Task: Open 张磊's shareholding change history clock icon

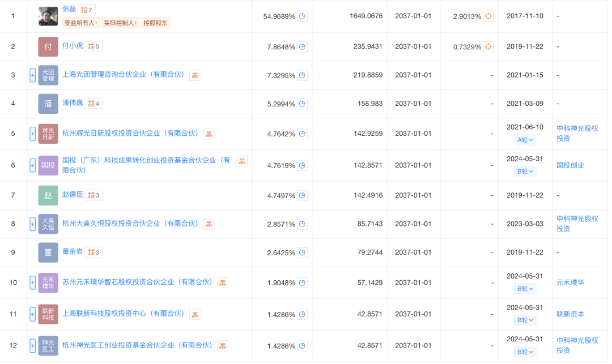Action: pos(302,16)
